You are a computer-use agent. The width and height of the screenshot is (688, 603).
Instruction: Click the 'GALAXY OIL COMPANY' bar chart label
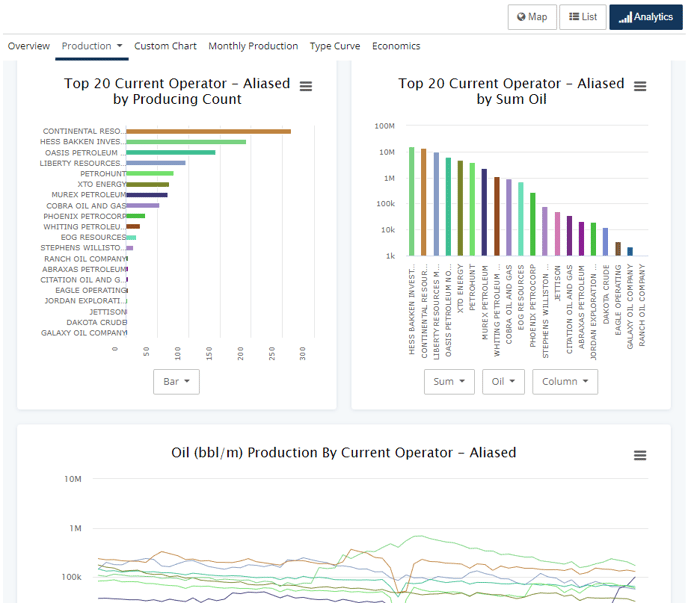[x=84, y=333]
